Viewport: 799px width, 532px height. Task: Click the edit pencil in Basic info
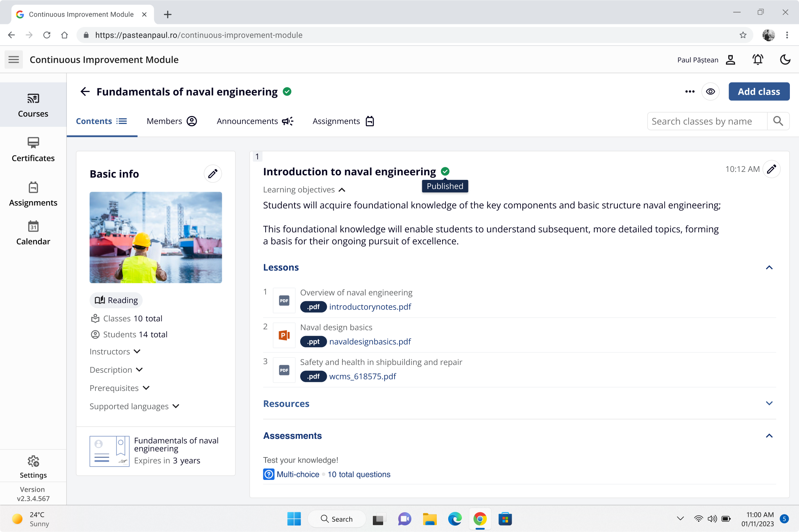pos(213,174)
